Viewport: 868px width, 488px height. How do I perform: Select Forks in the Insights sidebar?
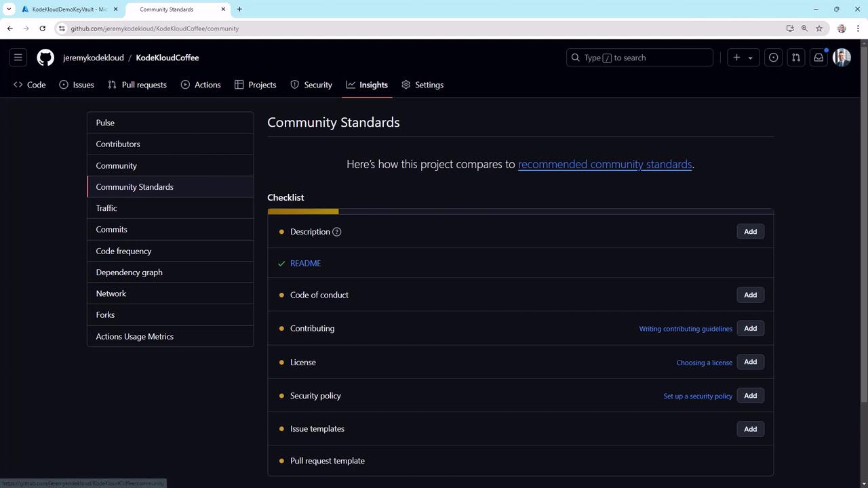click(170, 314)
